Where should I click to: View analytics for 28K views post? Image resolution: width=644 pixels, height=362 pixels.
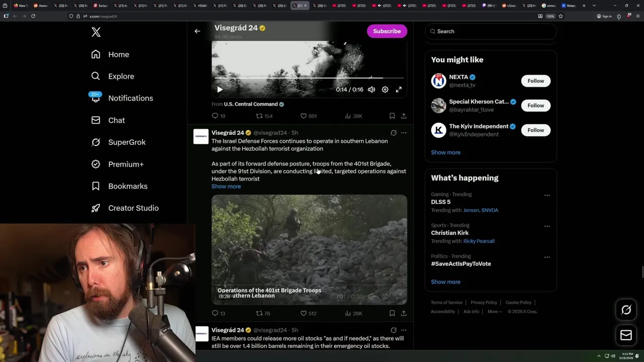(x=353, y=313)
